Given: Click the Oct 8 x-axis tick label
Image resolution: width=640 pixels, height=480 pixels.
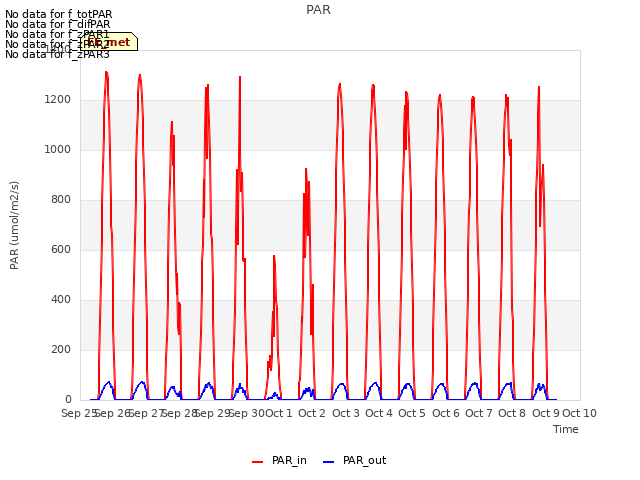Looking at the screenshot, I should (x=512, y=413).
